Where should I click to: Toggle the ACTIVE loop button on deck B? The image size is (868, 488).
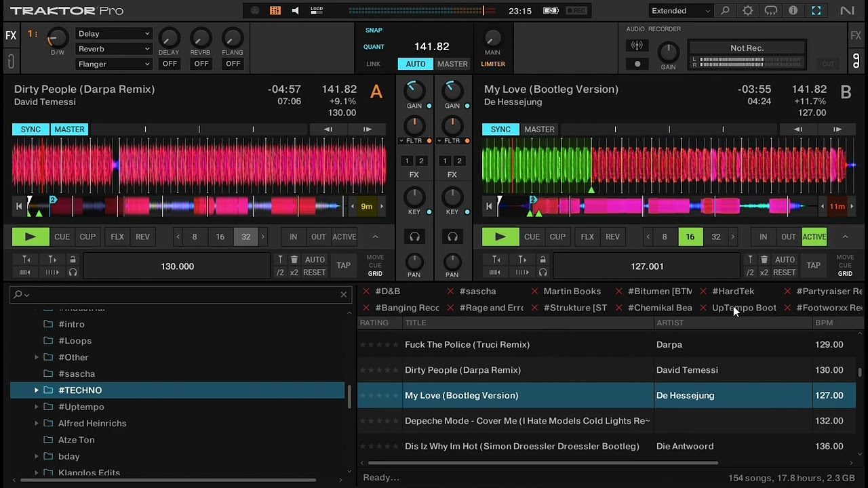click(x=814, y=237)
